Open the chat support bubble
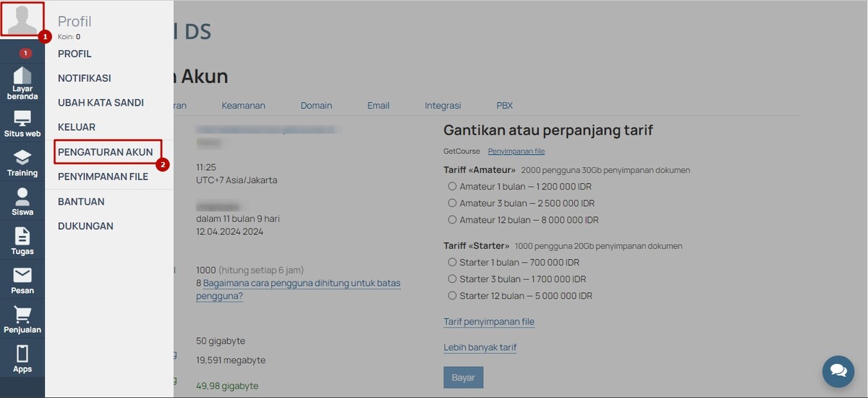The image size is (868, 398). click(x=838, y=371)
